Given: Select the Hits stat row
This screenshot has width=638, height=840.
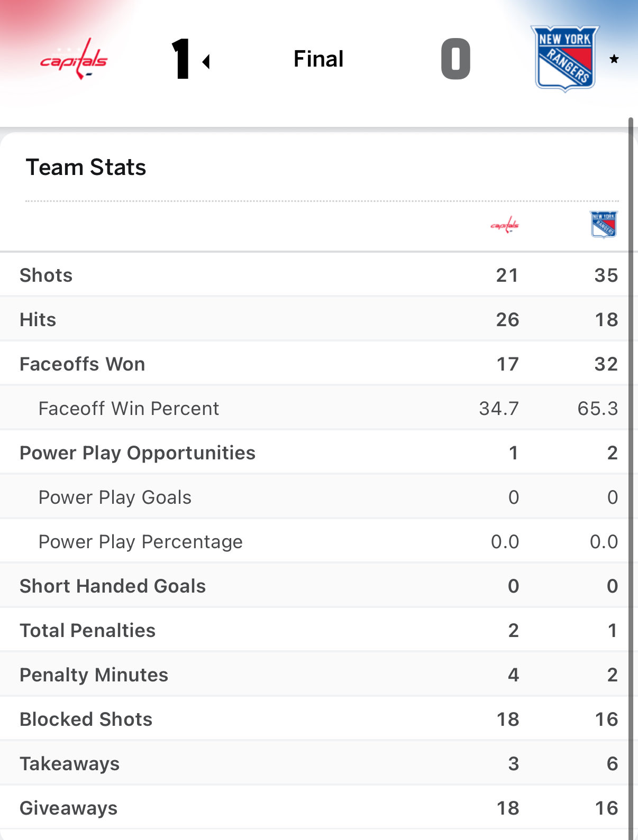Looking at the screenshot, I should click(x=38, y=320).
